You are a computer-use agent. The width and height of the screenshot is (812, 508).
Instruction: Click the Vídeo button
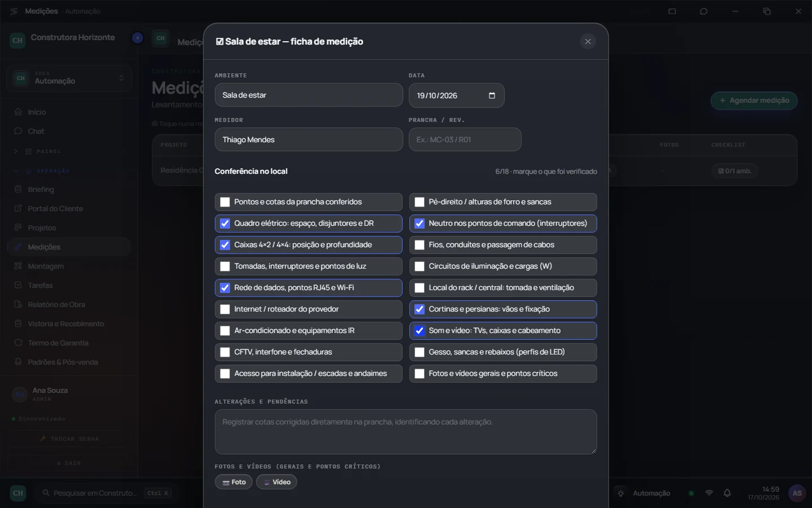pyautogui.click(x=276, y=482)
